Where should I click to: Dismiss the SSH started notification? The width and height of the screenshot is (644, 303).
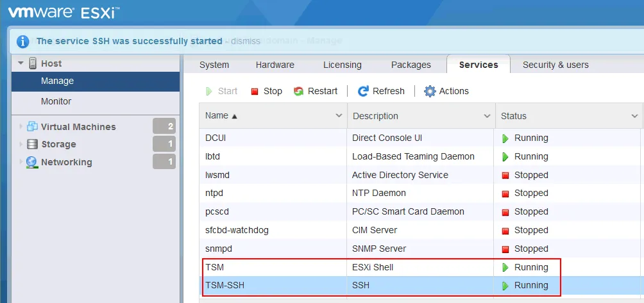point(245,41)
